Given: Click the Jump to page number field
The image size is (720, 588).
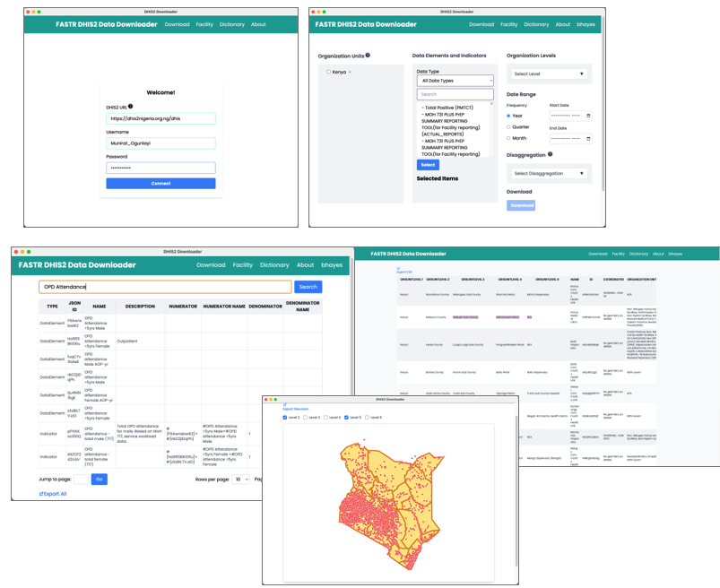Looking at the screenshot, I should point(81,480).
